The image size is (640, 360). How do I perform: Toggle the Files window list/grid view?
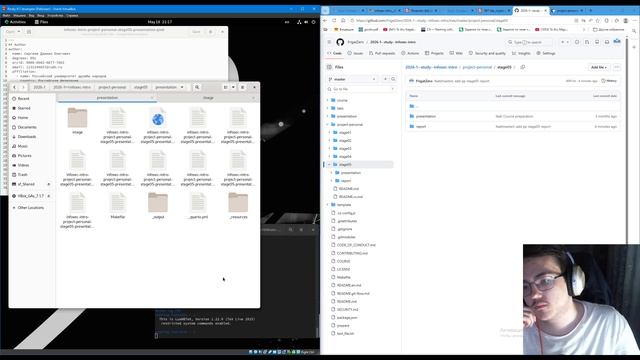225,87
